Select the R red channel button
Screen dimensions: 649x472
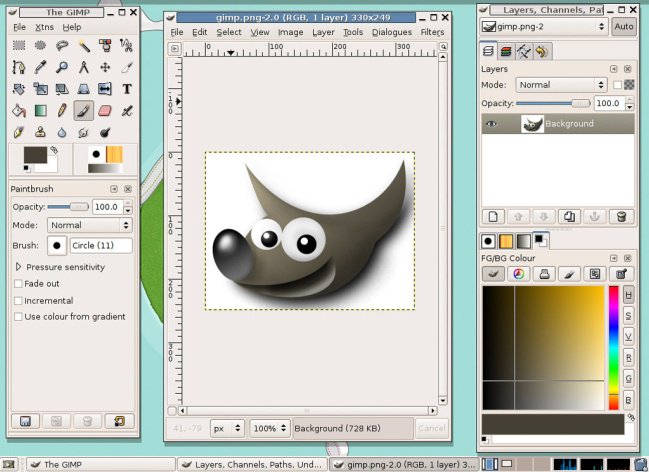point(628,358)
